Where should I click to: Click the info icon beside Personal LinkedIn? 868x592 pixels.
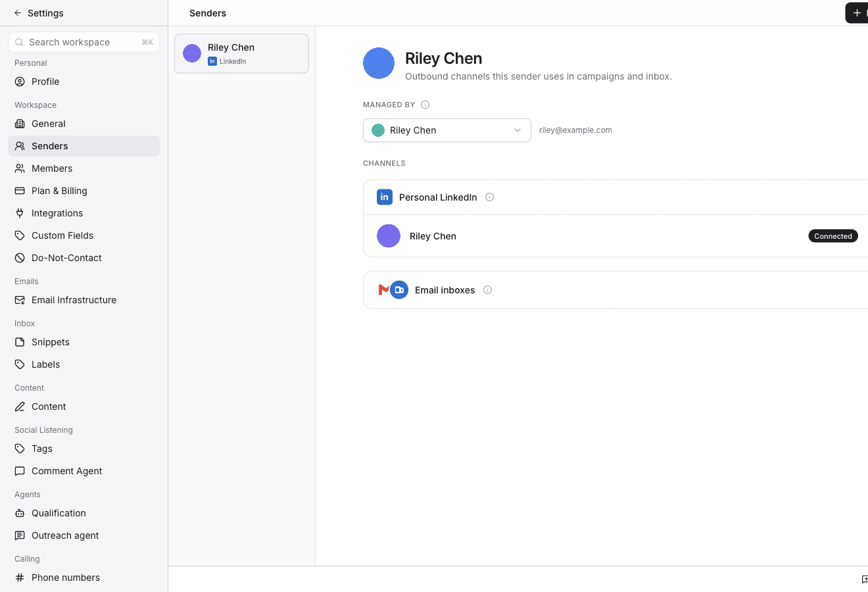[489, 197]
